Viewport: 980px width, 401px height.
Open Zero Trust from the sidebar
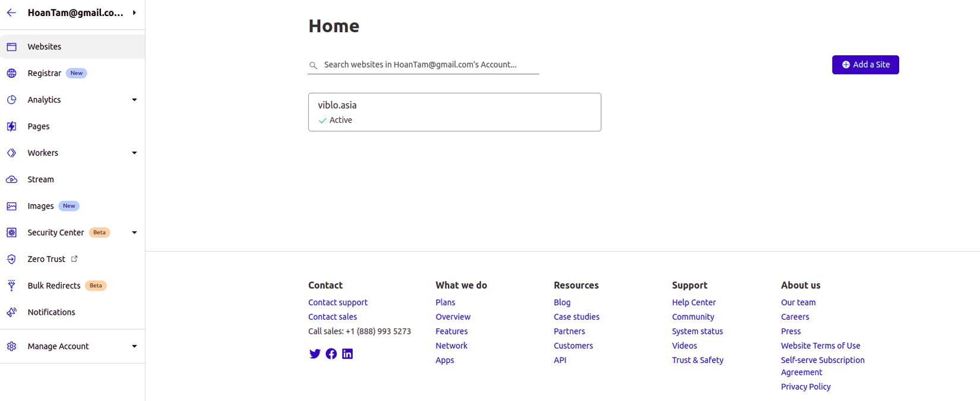click(47, 260)
